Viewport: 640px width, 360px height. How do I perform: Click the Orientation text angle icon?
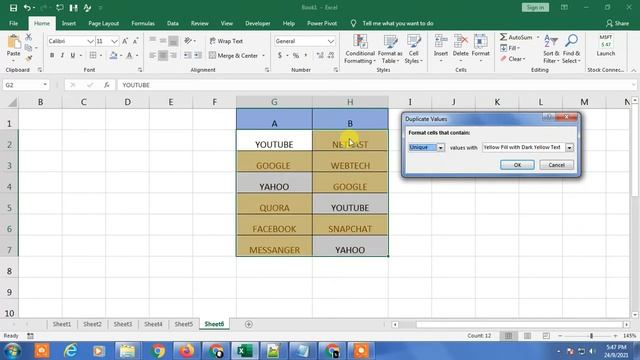pyautogui.click(x=188, y=41)
